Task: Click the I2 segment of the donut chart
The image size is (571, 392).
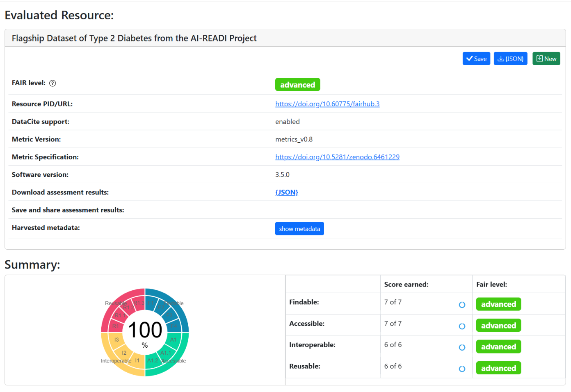Action: 124,353
